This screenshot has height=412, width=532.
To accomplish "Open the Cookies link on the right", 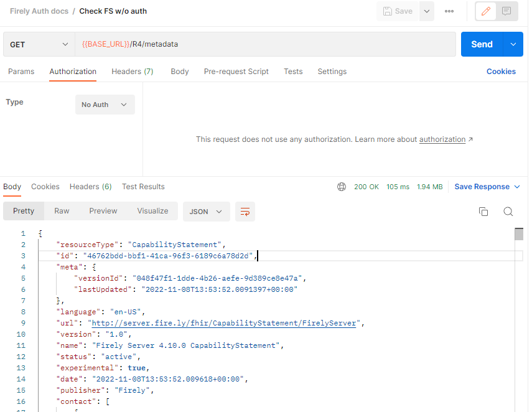I will tap(501, 72).
